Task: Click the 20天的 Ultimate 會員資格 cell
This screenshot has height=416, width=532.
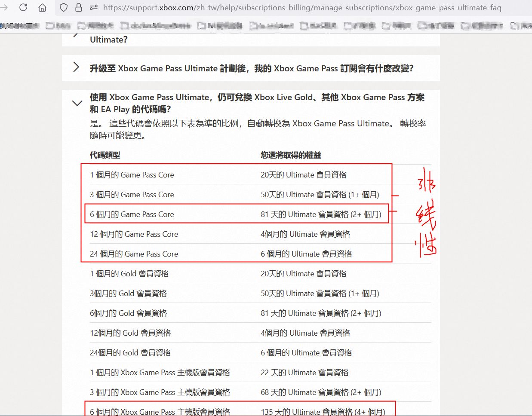Action: (x=302, y=175)
